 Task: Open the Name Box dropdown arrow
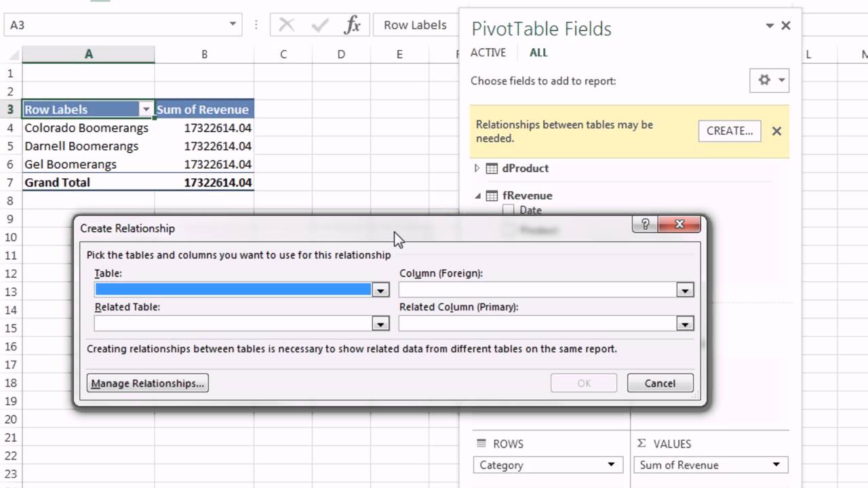tap(233, 25)
